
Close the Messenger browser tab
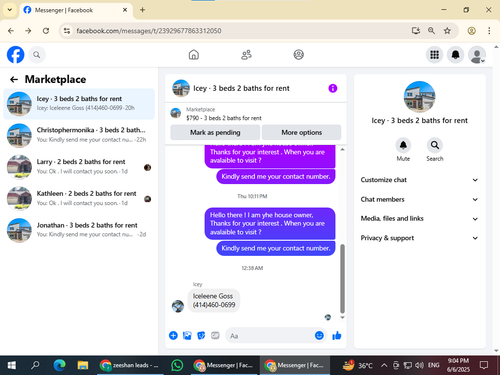[125, 10]
